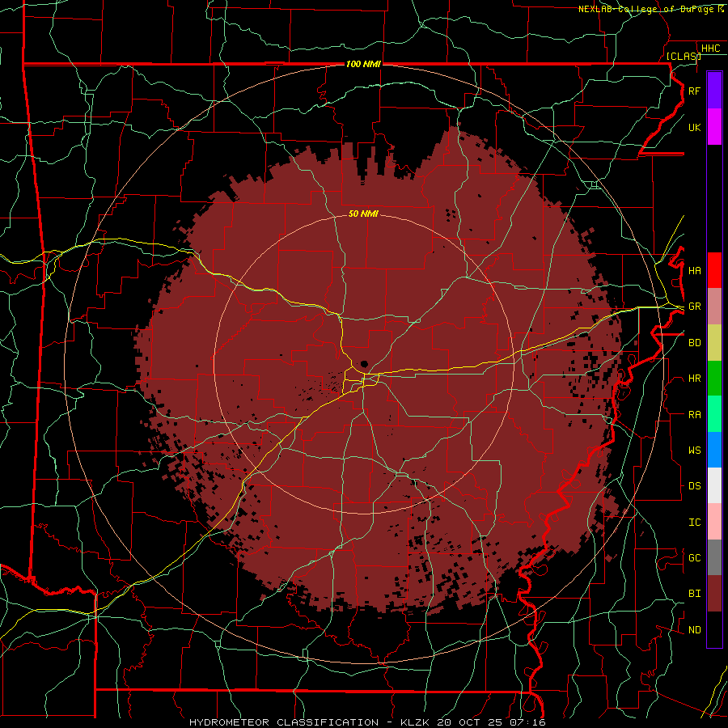This screenshot has height=728, width=728.
Task: Pick the RA light green legend swatch
Action: coord(714,414)
